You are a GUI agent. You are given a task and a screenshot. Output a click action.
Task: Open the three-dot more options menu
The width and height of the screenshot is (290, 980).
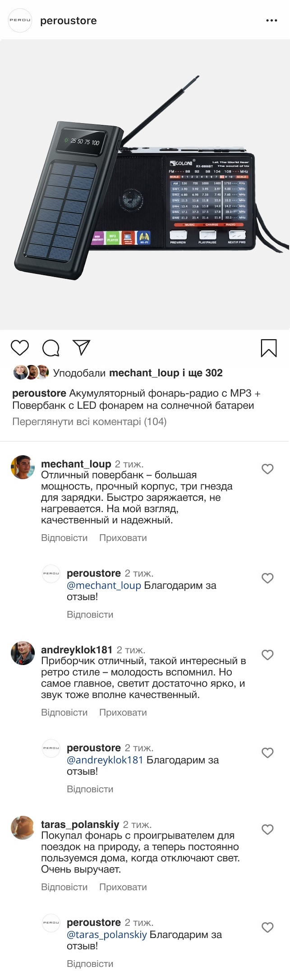[x=272, y=21]
